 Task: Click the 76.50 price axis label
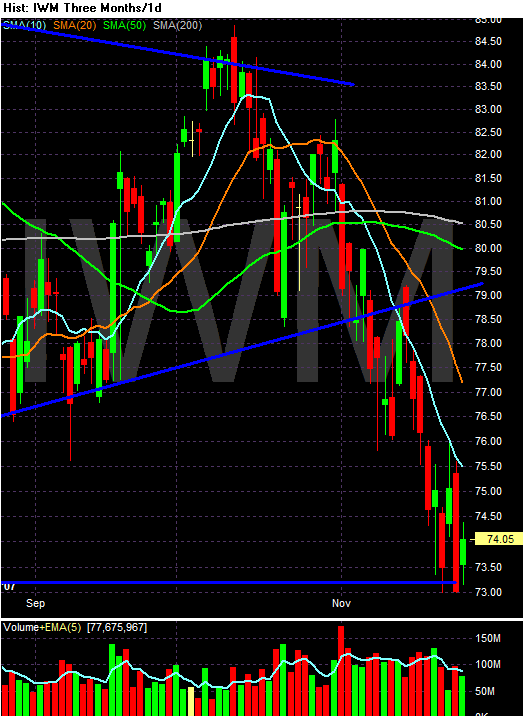[x=488, y=416]
